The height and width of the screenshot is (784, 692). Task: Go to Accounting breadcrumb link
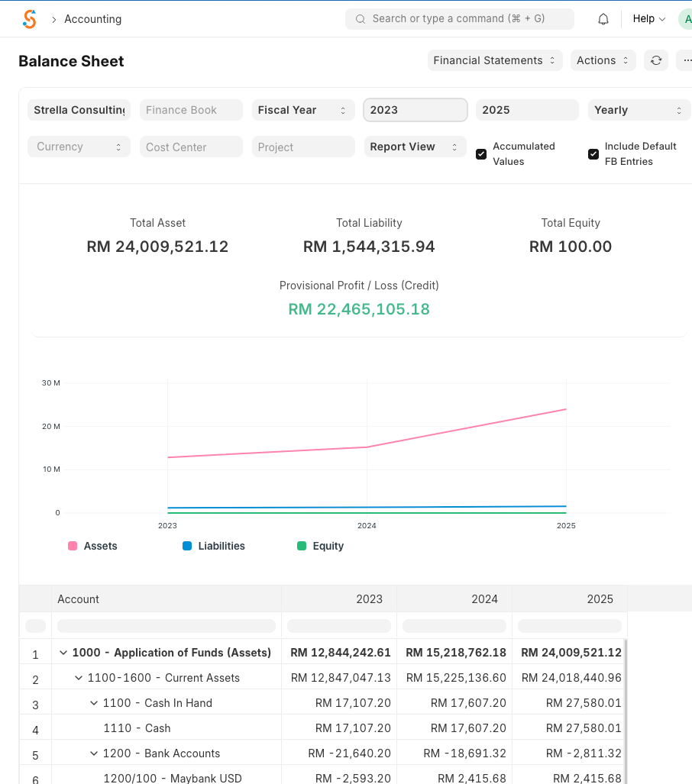tap(92, 19)
